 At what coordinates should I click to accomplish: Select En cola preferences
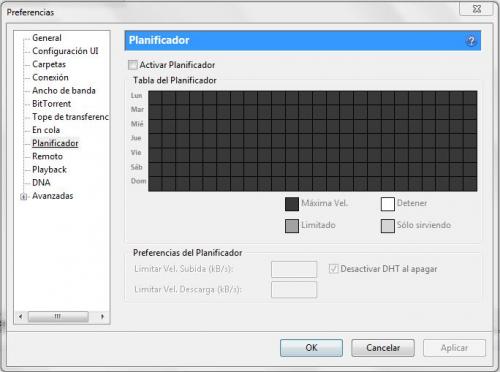tap(46, 130)
